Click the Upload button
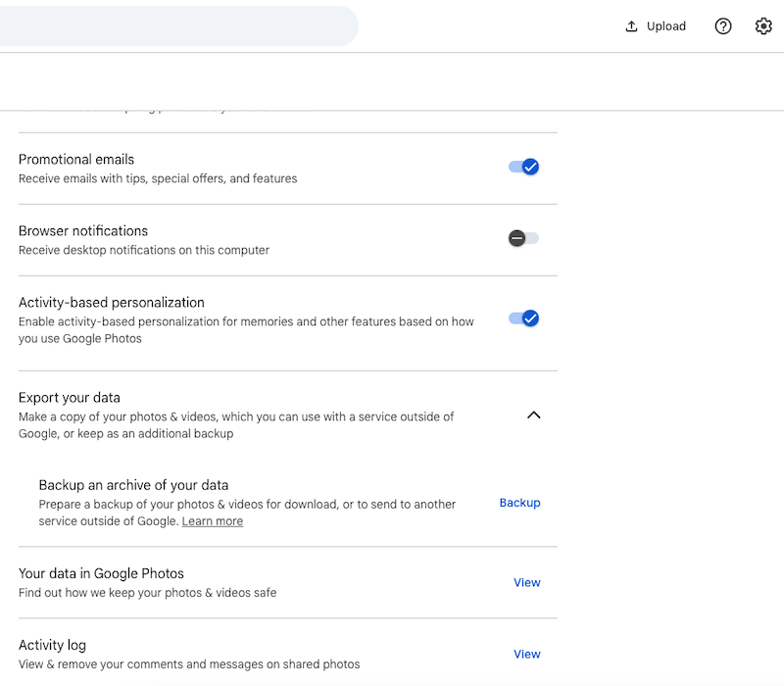Viewport: 784px width, 686px height. tap(655, 26)
